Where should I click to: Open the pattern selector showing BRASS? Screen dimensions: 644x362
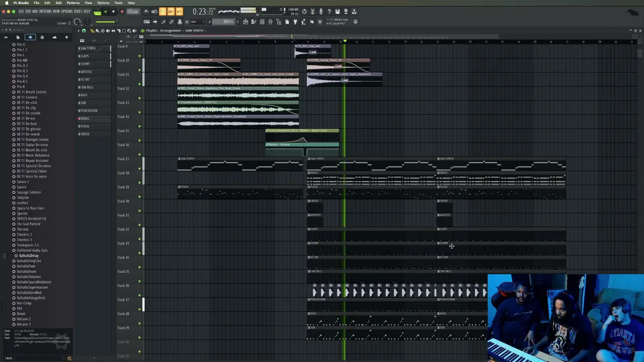click(223, 22)
